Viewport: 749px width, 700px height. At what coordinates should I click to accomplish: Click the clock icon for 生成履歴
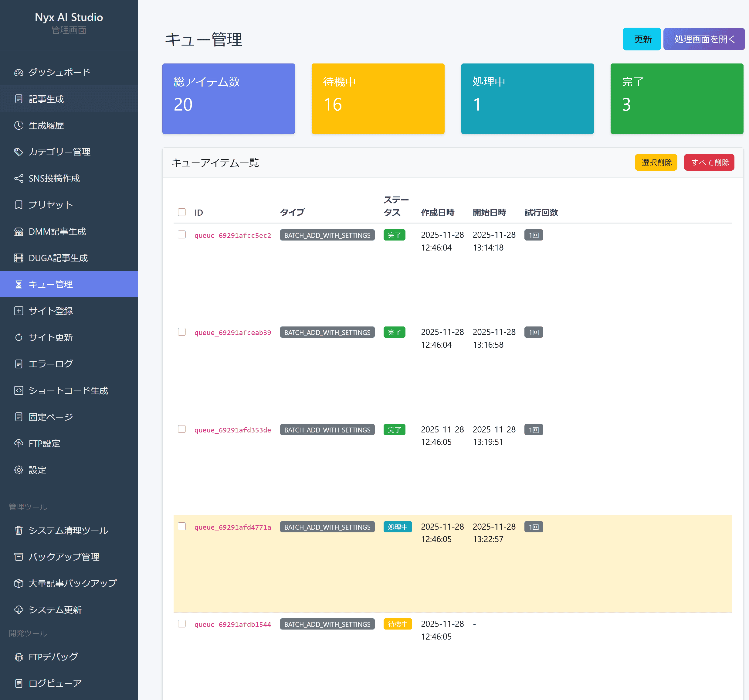(19, 125)
